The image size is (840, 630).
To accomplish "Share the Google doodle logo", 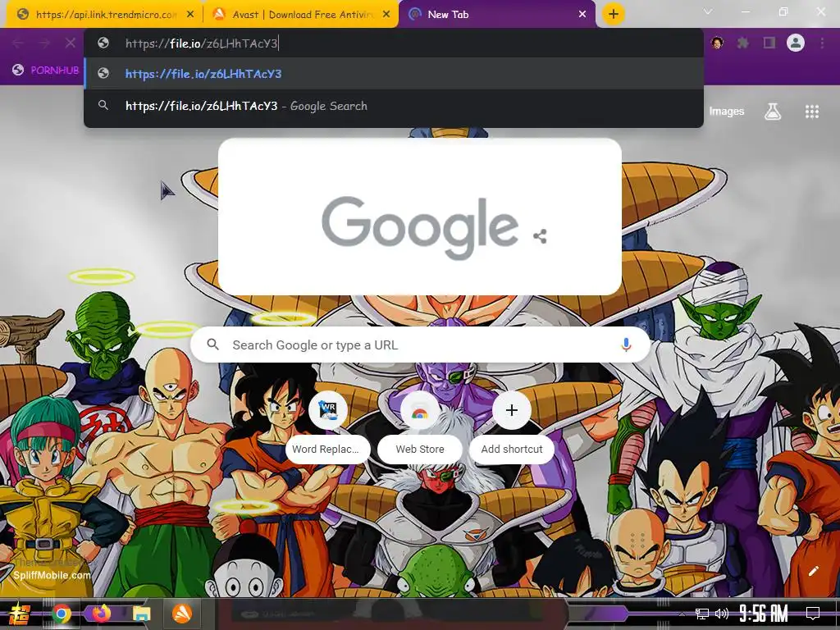I will [540, 236].
